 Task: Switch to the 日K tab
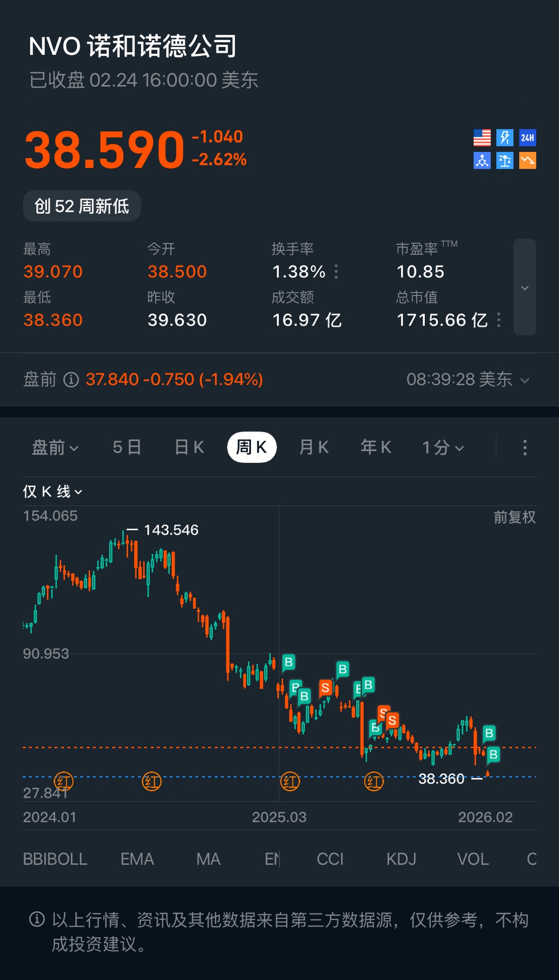189,448
